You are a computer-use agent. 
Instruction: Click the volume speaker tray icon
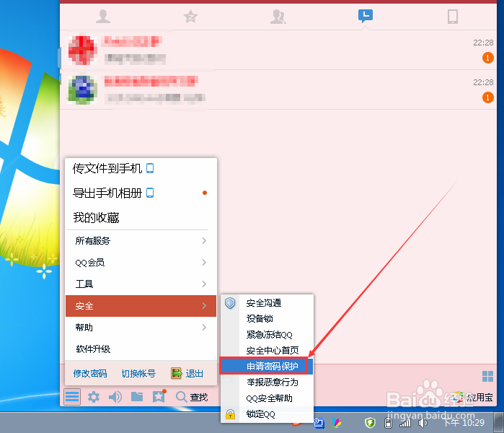[x=423, y=423]
